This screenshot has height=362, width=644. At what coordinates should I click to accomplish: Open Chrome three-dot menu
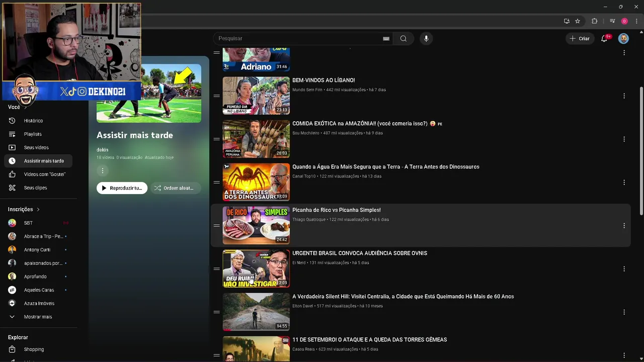click(636, 21)
